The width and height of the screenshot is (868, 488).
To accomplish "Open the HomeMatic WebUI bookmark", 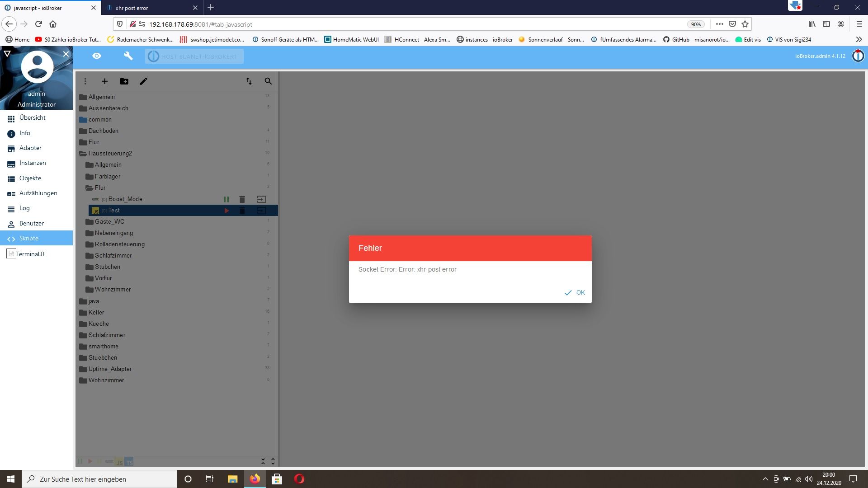I will click(352, 40).
